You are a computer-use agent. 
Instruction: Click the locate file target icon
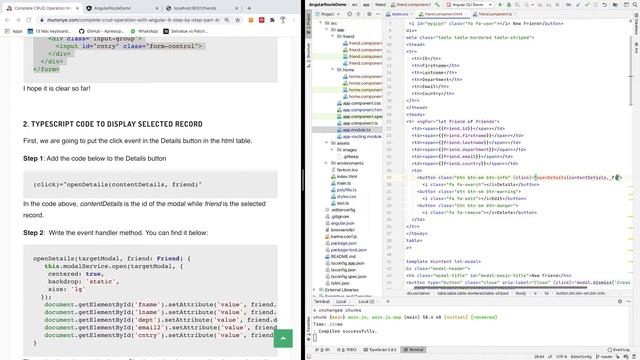(x=350, y=14)
